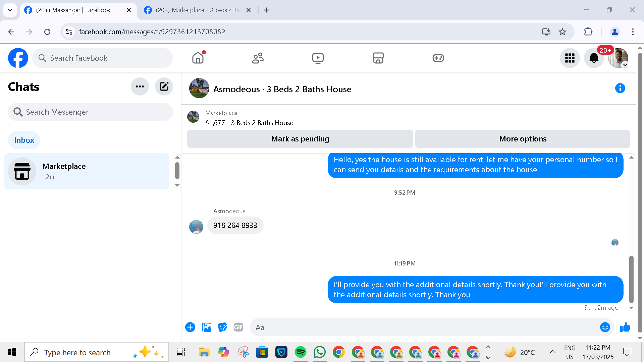Start a new message with compose icon
644x362 pixels.
164,86
